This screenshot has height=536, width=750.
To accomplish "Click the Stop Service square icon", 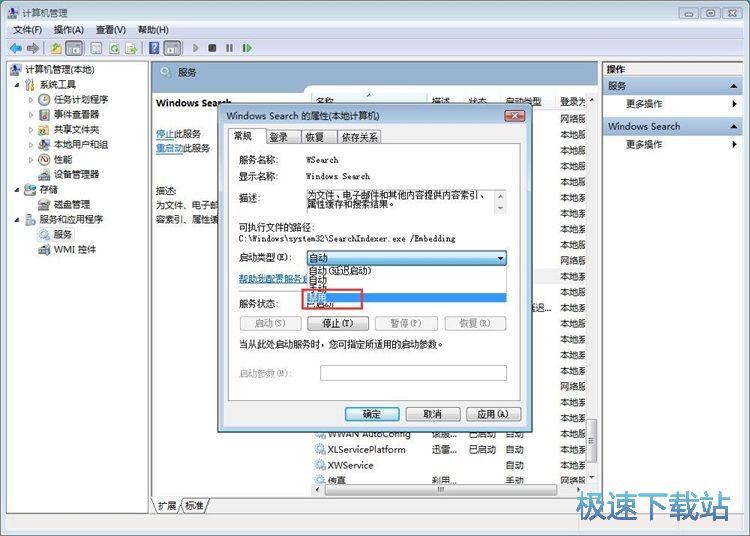I will [212, 48].
